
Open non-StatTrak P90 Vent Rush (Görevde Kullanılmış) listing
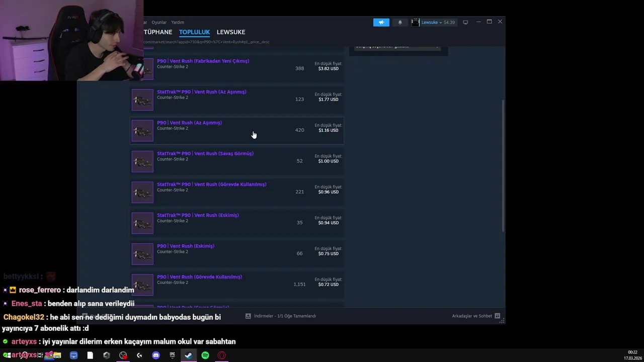[237, 284]
